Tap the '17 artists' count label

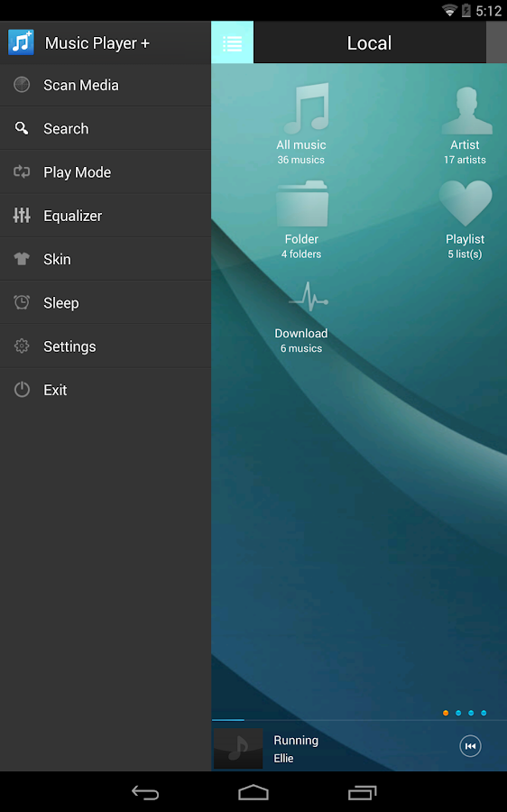click(x=465, y=160)
